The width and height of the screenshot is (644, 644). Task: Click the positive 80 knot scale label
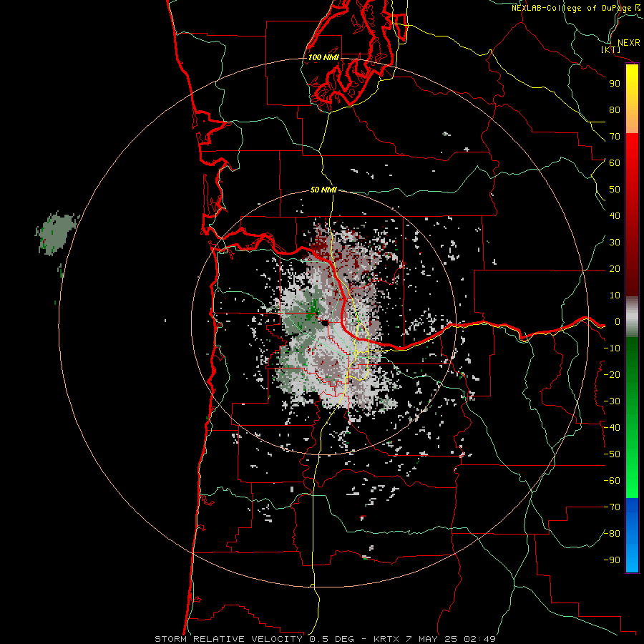[615, 109]
